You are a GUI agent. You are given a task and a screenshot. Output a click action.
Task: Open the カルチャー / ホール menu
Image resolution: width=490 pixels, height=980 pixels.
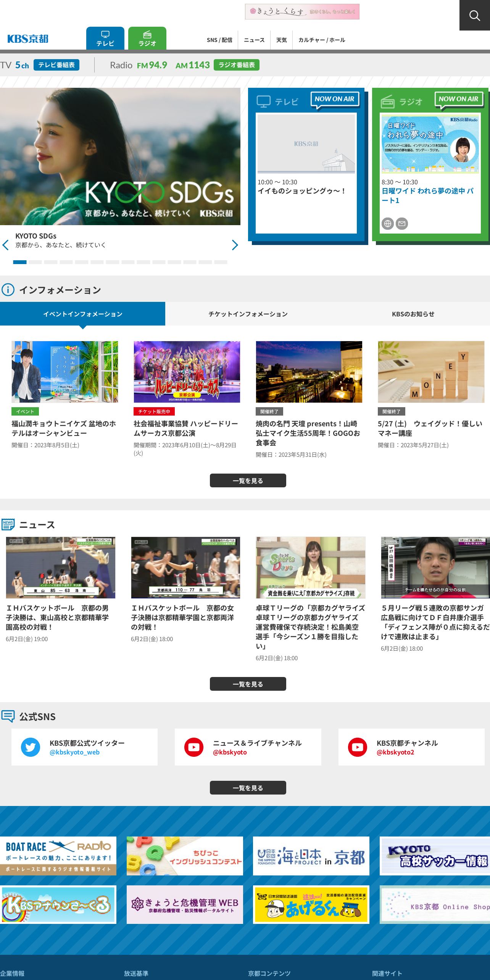point(322,40)
